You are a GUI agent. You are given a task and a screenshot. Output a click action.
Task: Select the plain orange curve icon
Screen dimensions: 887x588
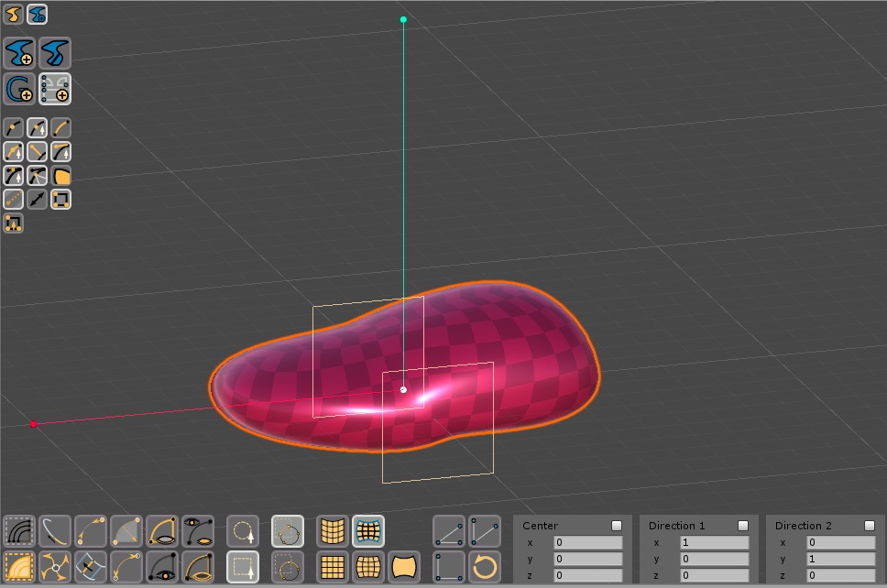tap(61, 128)
